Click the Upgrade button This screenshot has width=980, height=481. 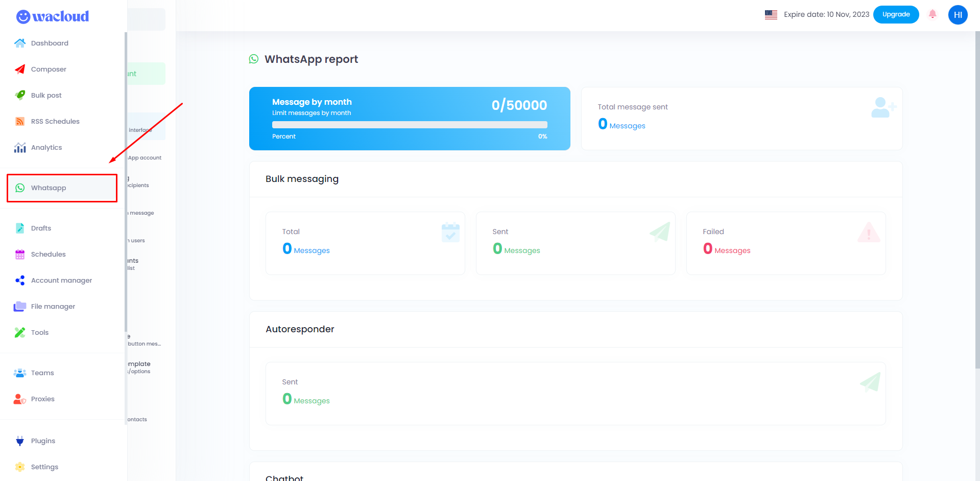pyautogui.click(x=896, y=14)
